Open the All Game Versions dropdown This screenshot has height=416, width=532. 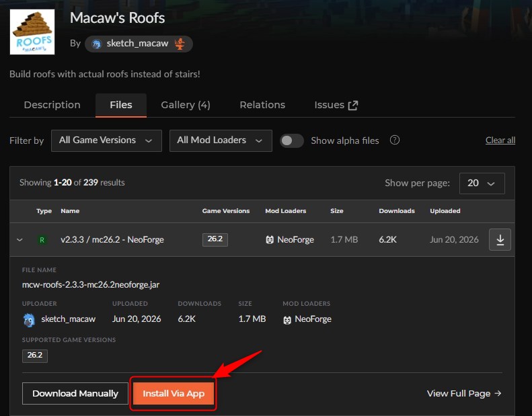tap(106, 140)
